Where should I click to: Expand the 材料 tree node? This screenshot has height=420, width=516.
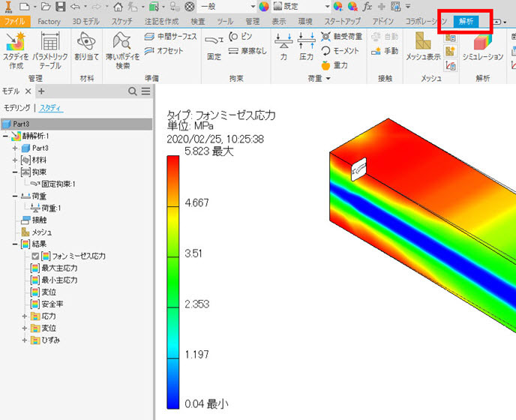(x=15, y=160)
